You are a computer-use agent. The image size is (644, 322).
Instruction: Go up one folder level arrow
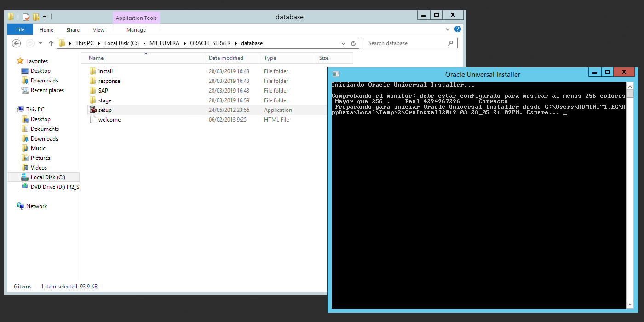point(51,43)
